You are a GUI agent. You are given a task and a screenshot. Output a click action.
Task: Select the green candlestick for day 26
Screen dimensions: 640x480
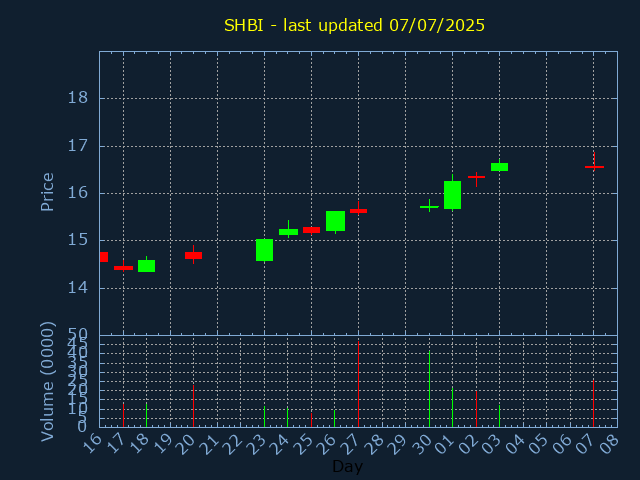[x=336, y=221]
